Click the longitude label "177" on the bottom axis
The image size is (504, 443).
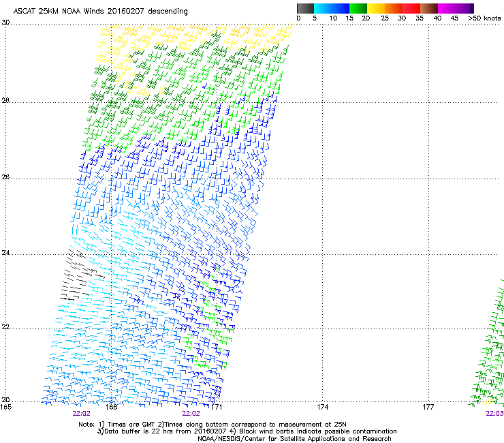click(428, 407)
